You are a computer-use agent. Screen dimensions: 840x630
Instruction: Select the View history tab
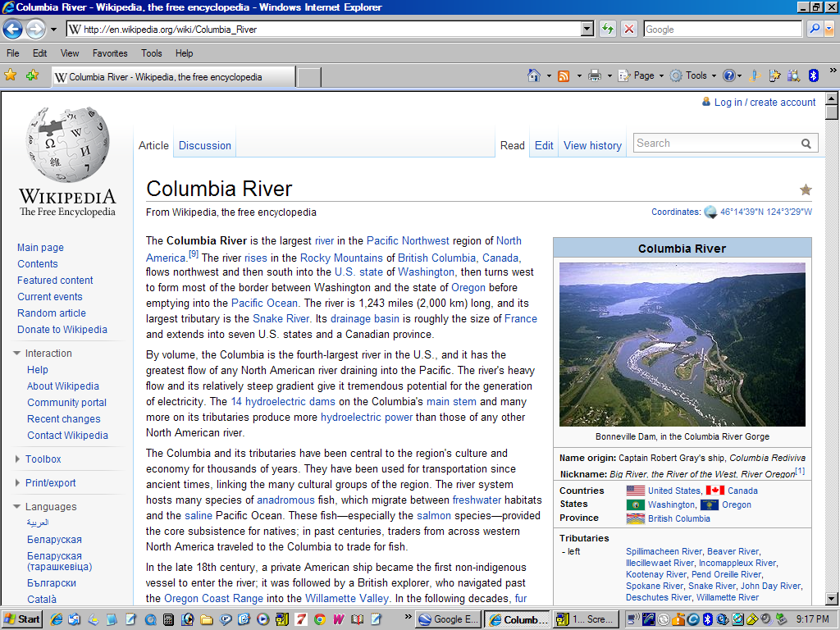click(592, 145)
